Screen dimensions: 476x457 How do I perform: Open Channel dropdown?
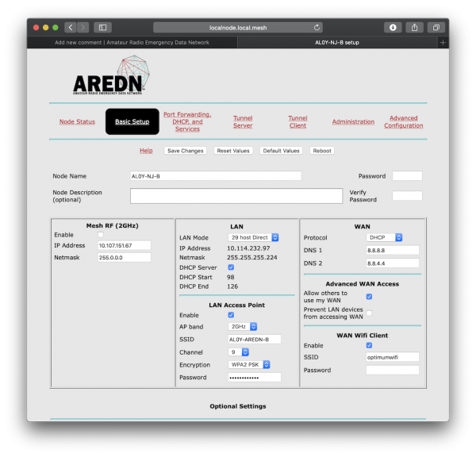(x=238, y=352)
